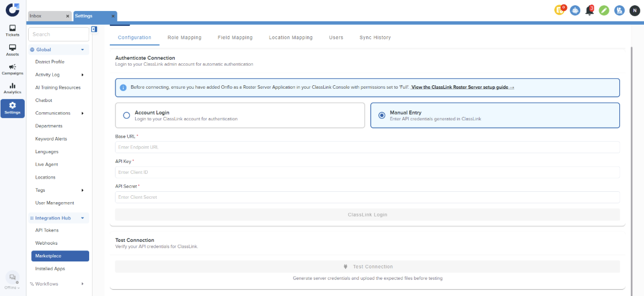Collapse the Integration Hub section

click(x=82, y=218)
